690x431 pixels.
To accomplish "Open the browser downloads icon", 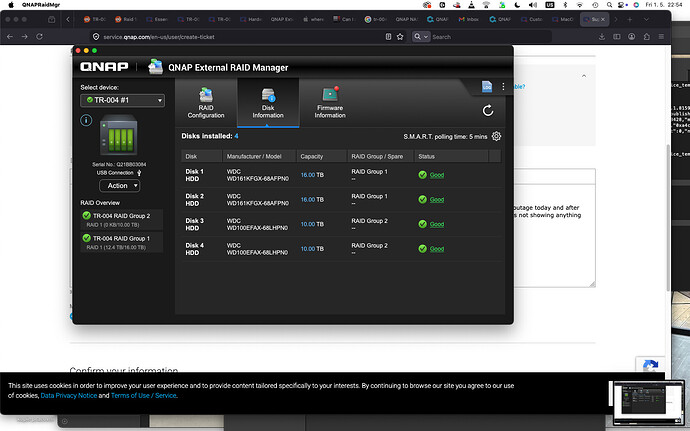I will (602, 37).
